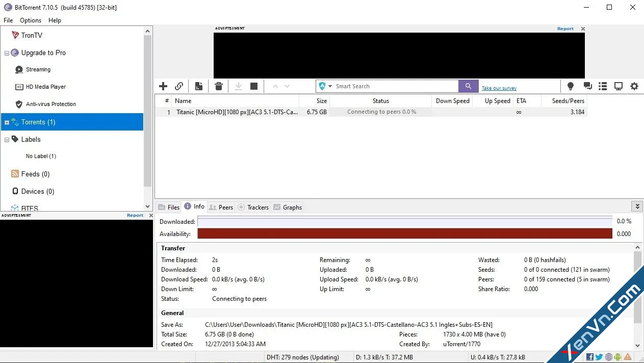Expand the Torrents tree node
This screenshot has width=644, height=363.
click(x=7, y=122)
